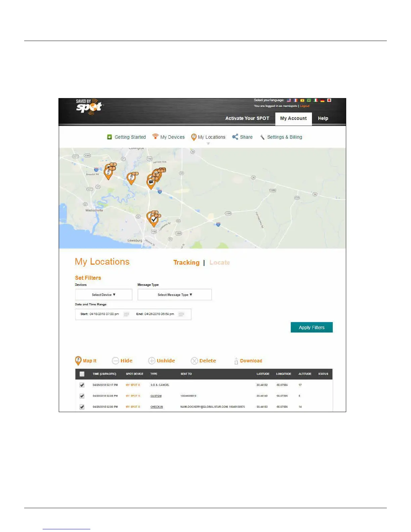Screen dimensions: 411x532
Task: Go to Settings & Billing page
Action: point(285,137)
